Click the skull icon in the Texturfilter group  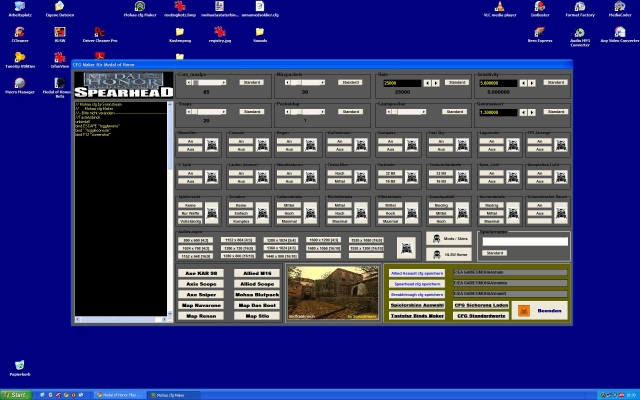click(361, 177)
